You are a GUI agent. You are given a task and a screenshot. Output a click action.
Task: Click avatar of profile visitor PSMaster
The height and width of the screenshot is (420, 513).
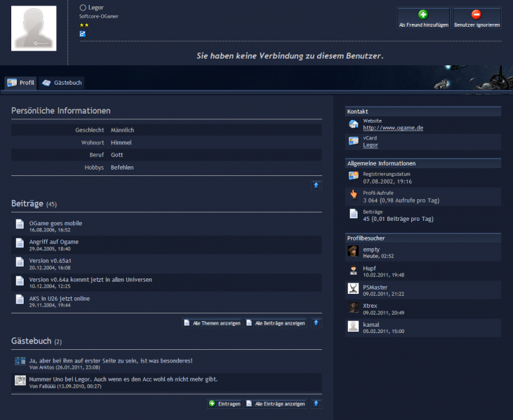point(353,289)
